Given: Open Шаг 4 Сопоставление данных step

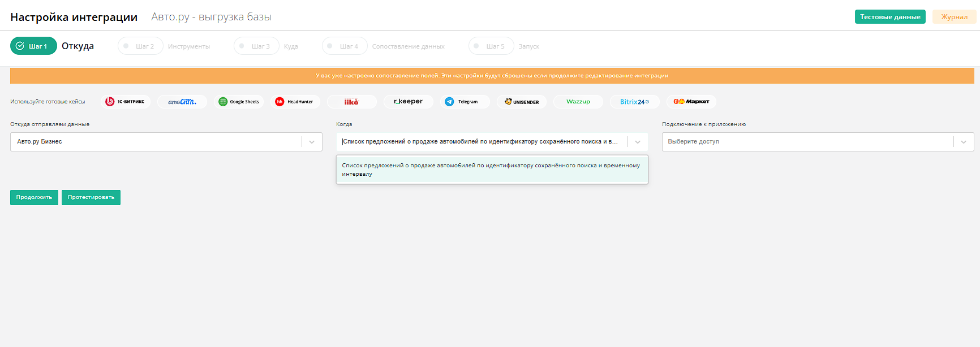Looking at the screenshot, I should click(384, 46).
